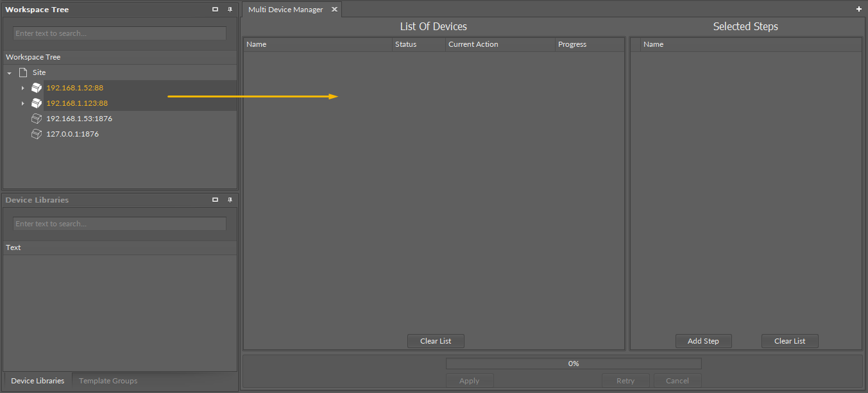Click the device icon beside 127.0.0.1:1876
This screenshot has height=393, width=868.
[x=37, y=133]
